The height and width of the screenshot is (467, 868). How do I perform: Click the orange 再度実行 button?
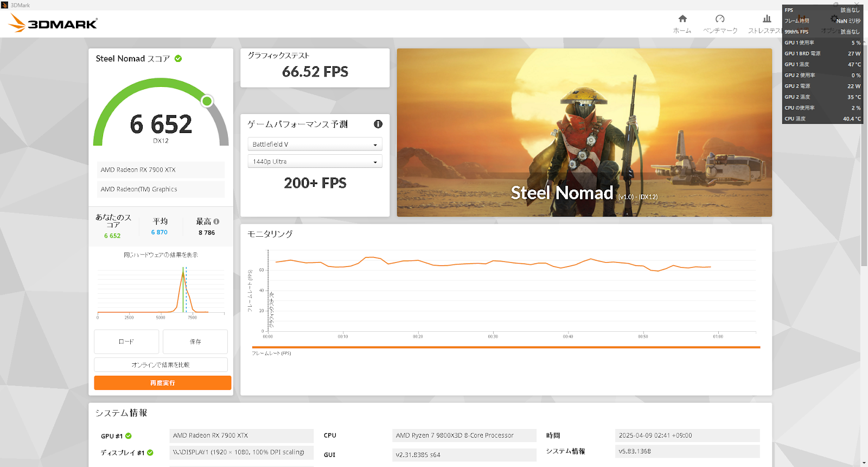(x=163, y=383)
